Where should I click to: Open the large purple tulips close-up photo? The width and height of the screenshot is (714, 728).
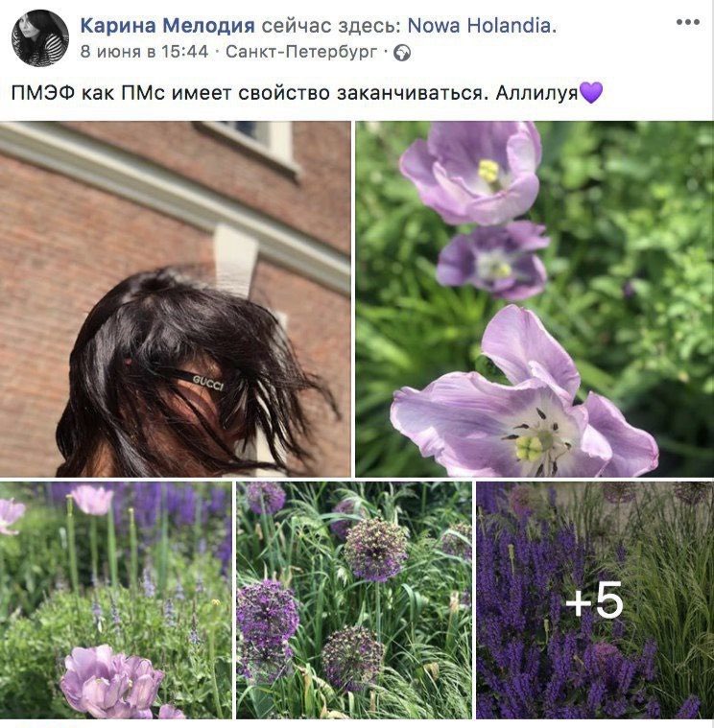pos(535,299)
